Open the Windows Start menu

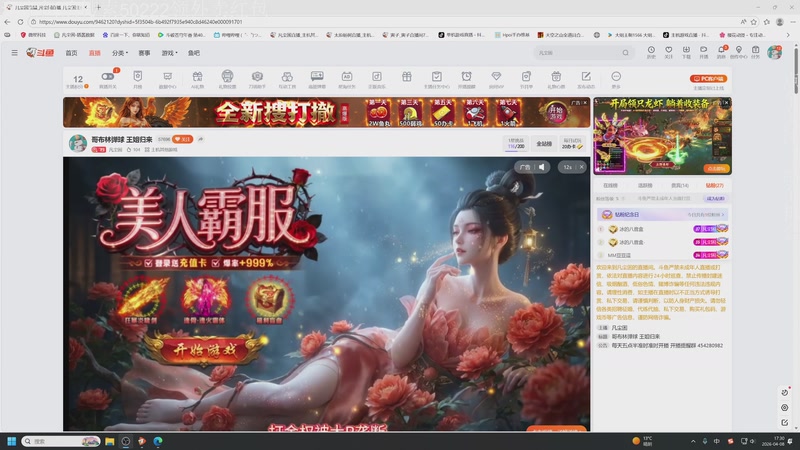tap(11, 441)
